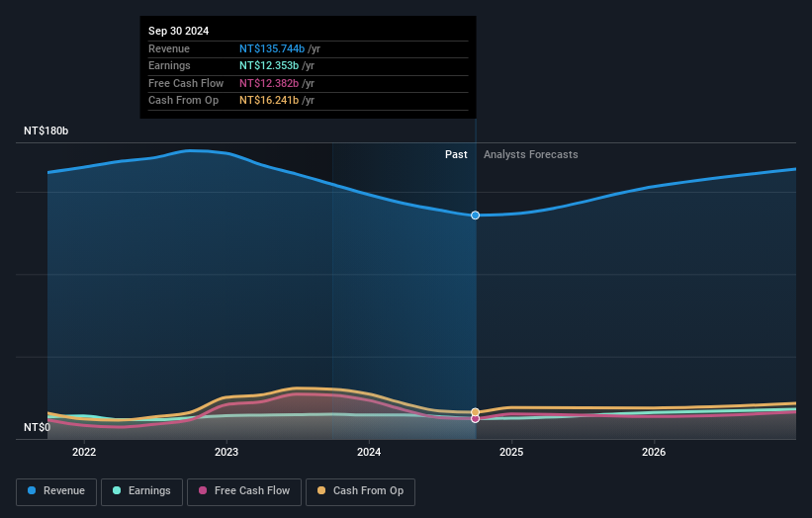Click the NT$180b y-axis label

pos(46,130)
